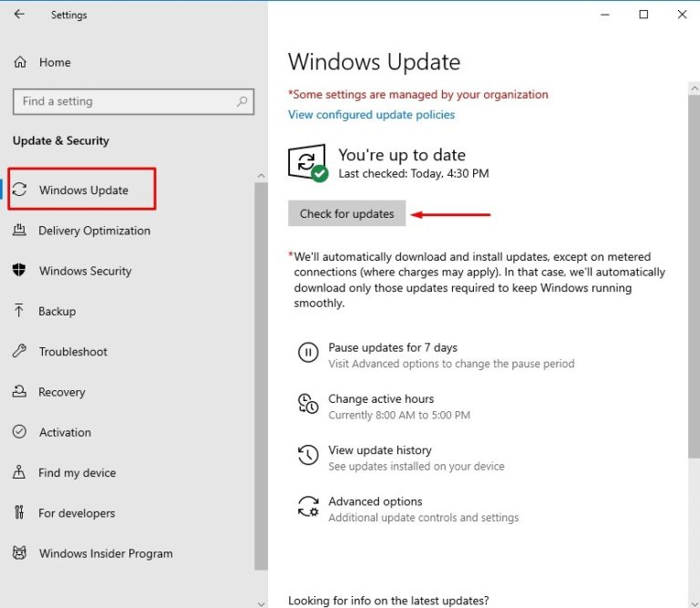Image resolution: width=700 pixels, height=608 pixels.
Task: Select Windows Update in sidebar
Action: (84, 191)
